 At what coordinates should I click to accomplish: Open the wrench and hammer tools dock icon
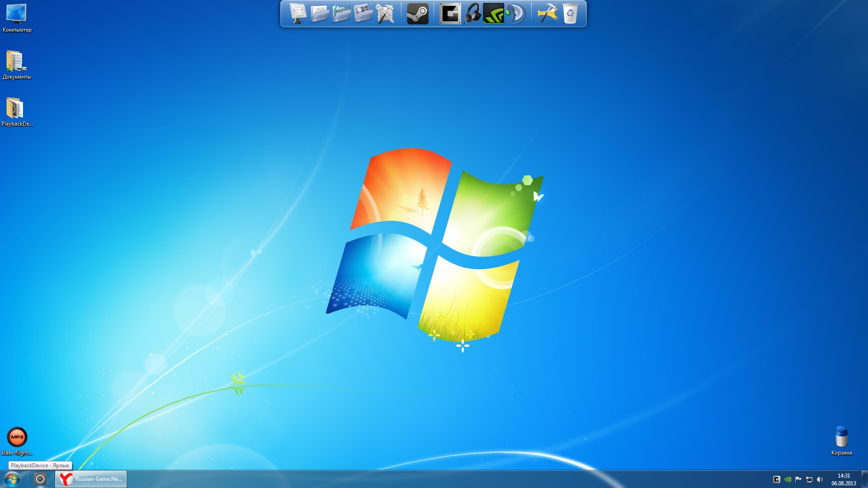tap(385, 14)
